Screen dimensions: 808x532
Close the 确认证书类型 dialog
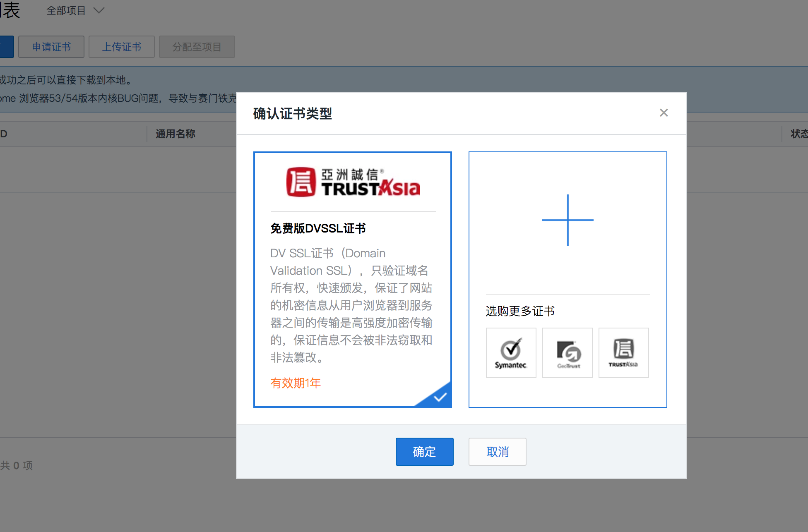(664, 113)
